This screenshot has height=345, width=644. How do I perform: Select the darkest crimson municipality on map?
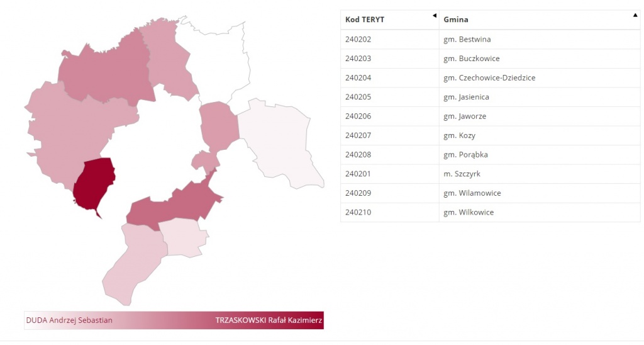click(x=94, y=183)
